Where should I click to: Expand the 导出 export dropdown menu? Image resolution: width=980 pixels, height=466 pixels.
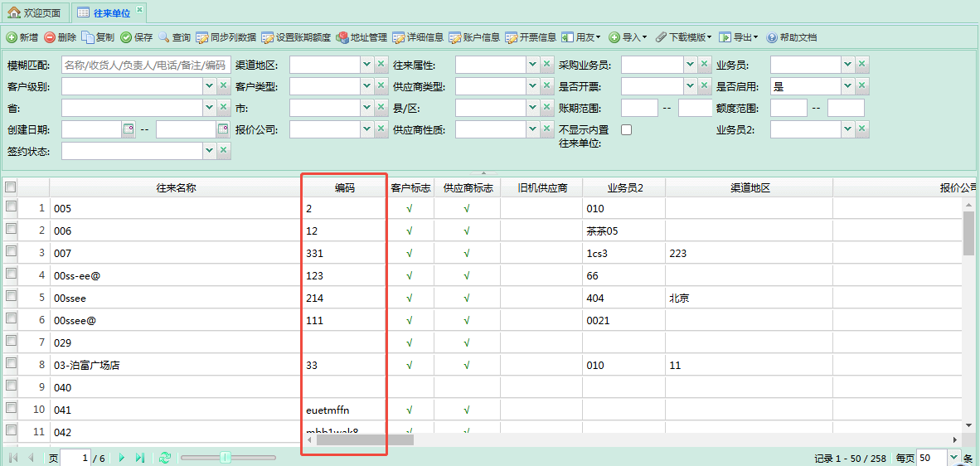(x=738, y=37)
